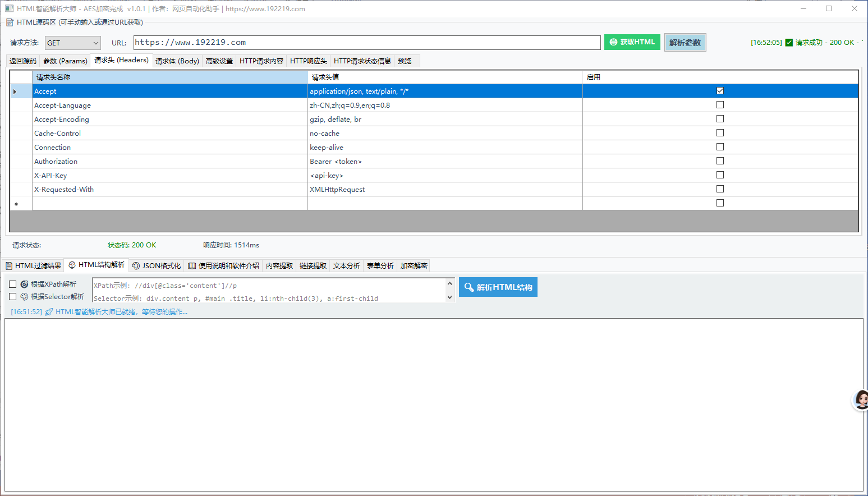Click the 获取HTML button

point(632,42)
